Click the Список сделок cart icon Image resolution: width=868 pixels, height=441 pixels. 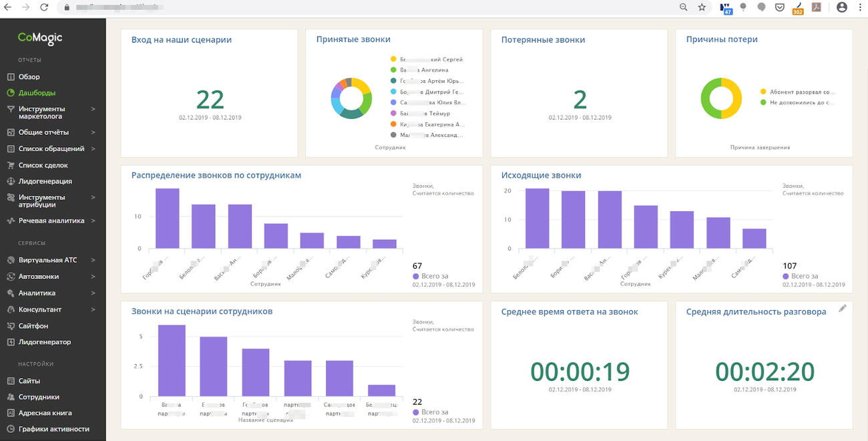[x=11, y=165]
